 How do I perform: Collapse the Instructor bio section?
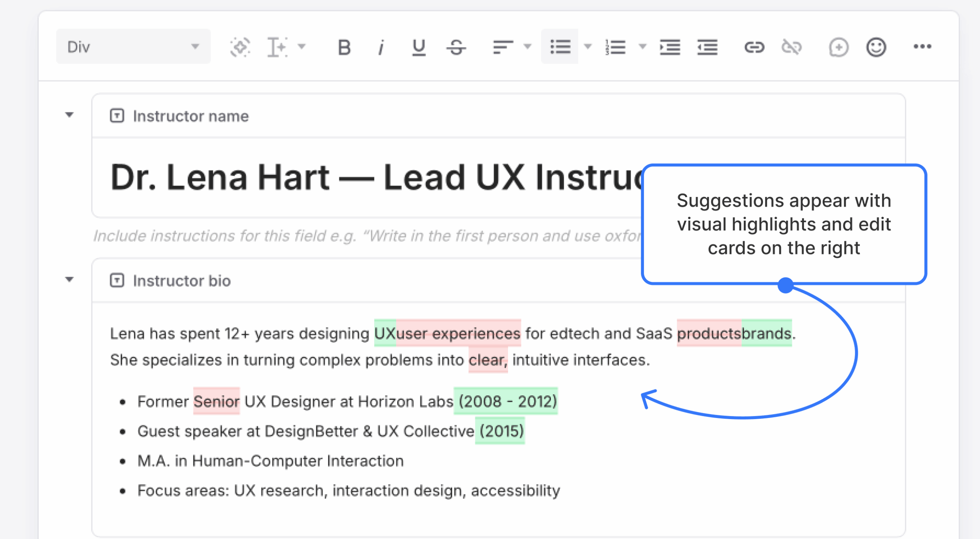pyautogui.click(x=70, y=280)
